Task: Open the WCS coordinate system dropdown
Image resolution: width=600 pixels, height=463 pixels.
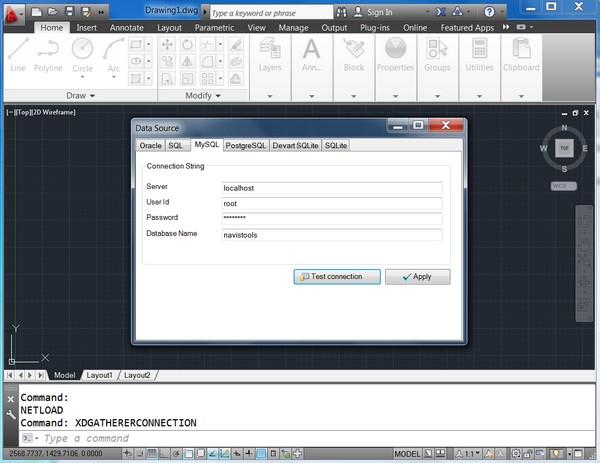Action: [563, 186]
